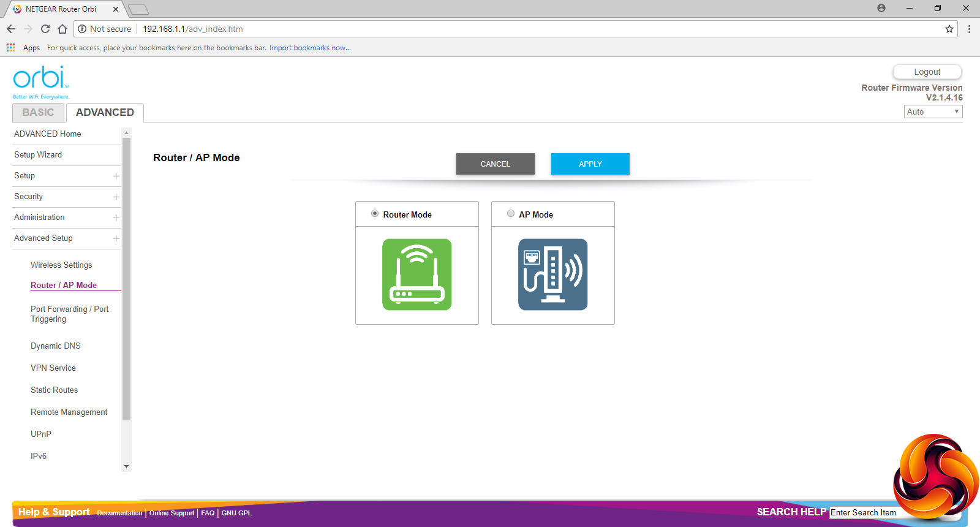Open Wireless Settings page
980x527 pixels.
click(x=61, y=265)
